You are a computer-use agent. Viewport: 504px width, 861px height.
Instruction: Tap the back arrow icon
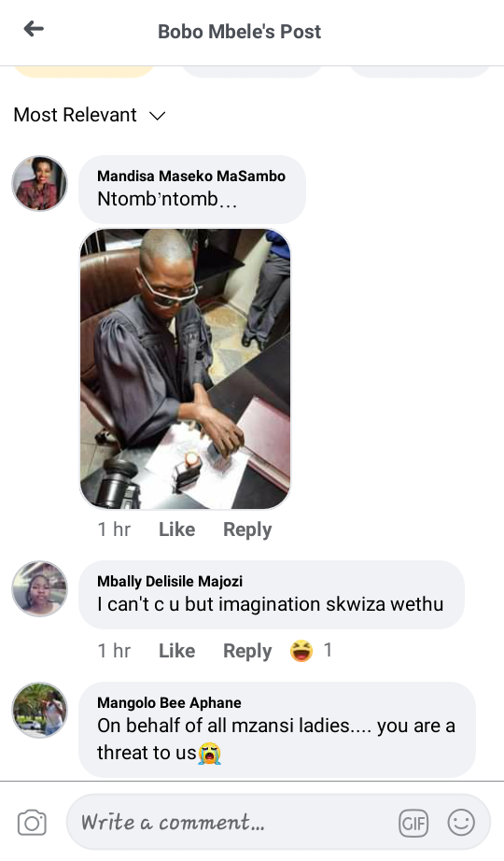tap(34, 29)
